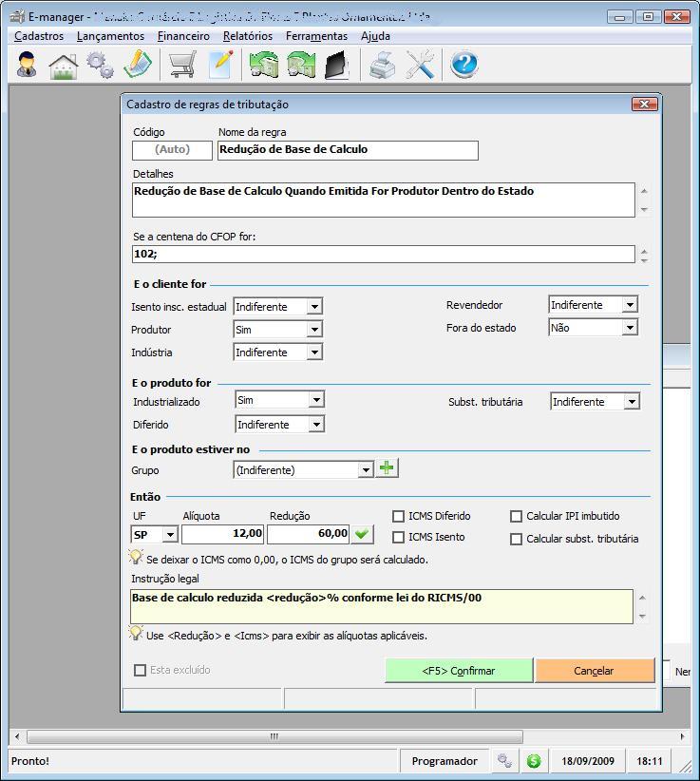Open the Financeiro menu

(x=183, y=36)
